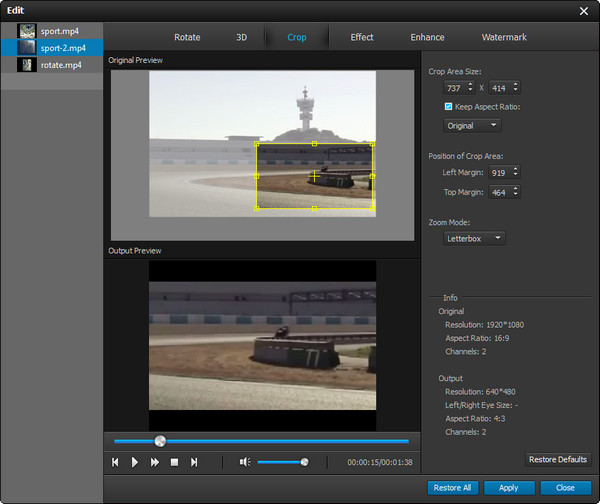Close the Edit dialog window

(584, 11)
